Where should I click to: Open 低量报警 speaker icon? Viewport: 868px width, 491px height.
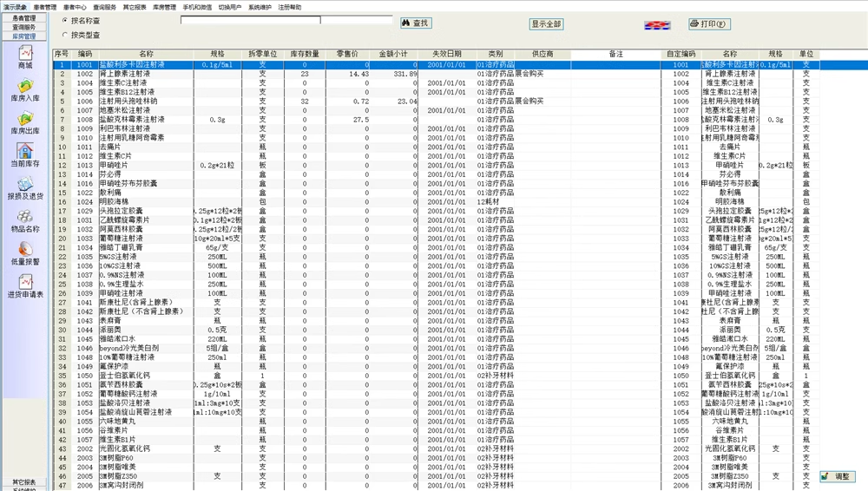tap(25, 253)
